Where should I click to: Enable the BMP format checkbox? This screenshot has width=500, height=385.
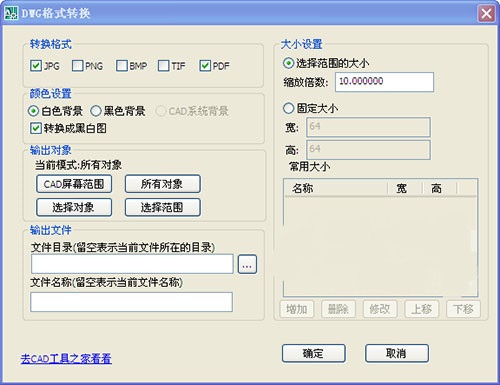click(x=121, y=66)
